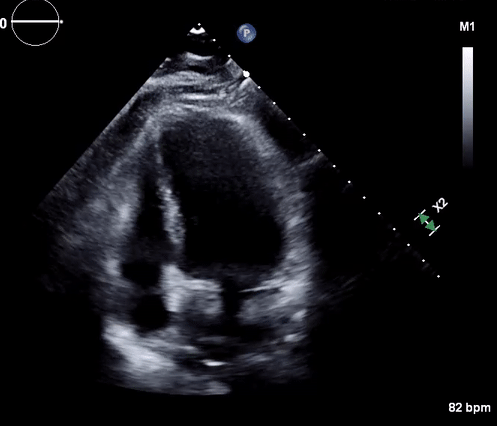
Task: Click the angle value 0 beside circle
Action: click(3, 23)
